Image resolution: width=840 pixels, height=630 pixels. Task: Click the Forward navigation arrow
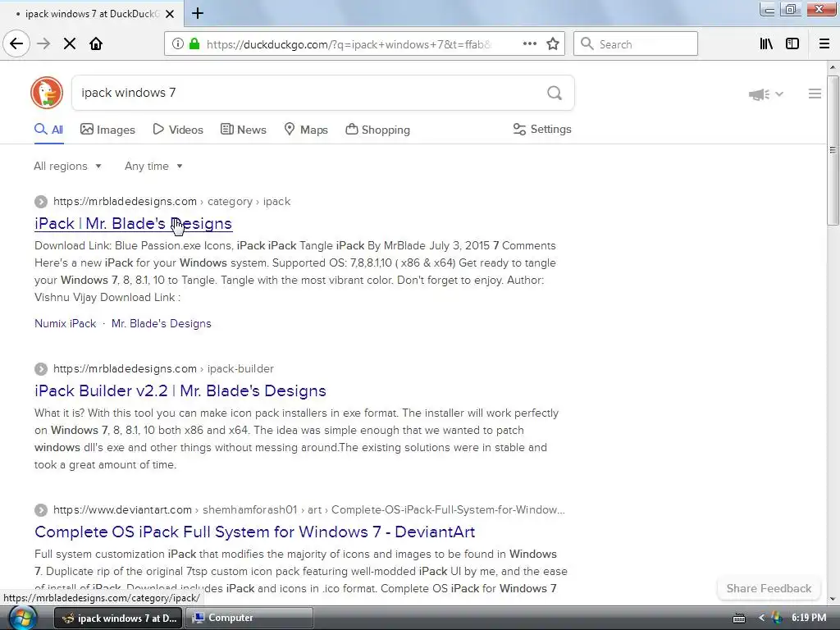click(43, 43)
